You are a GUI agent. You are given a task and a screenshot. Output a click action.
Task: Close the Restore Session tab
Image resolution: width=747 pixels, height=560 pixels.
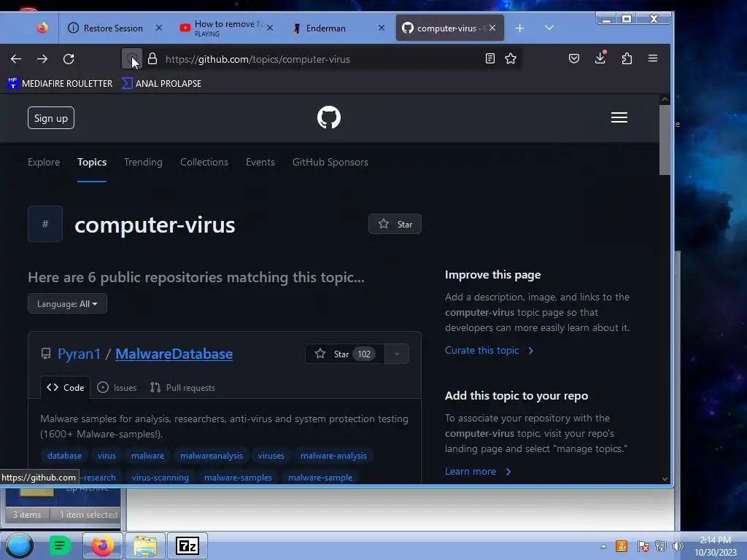click(159, 28)
